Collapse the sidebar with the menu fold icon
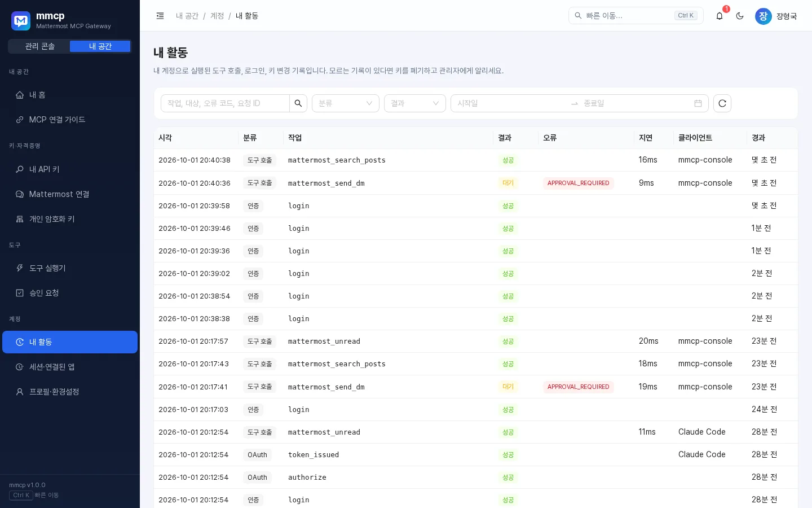 (160, 16)
